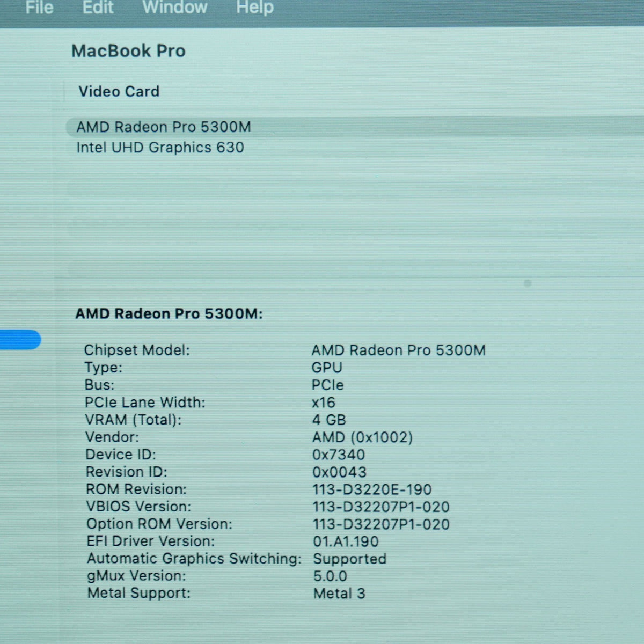
Task: Click the gMux Version label
Action: tap(137, 576)
